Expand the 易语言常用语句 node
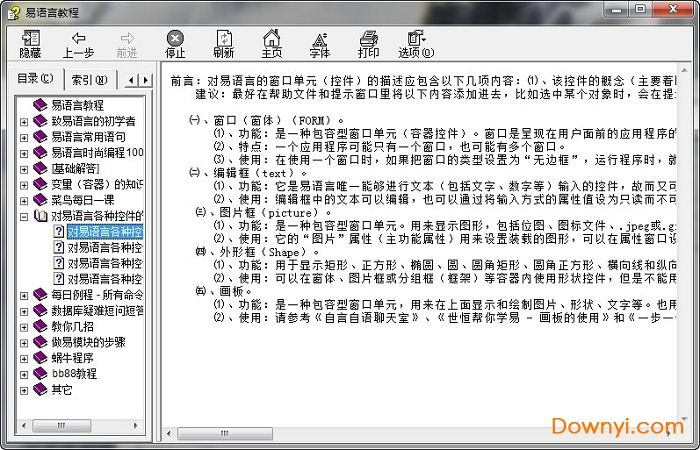Screen dimensions: 700x450 [24, 138]
